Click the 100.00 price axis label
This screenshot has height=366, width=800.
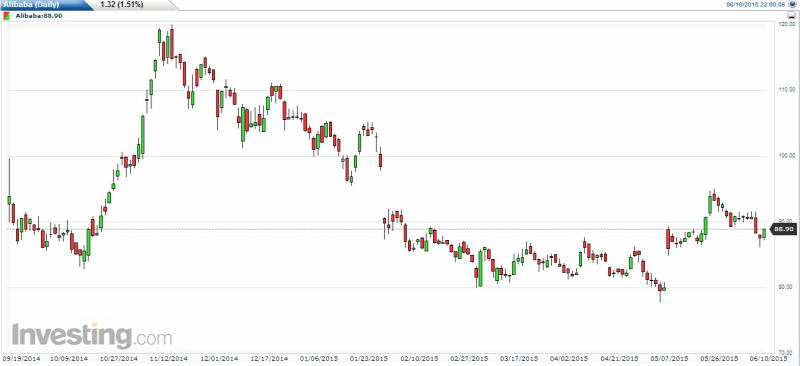pyautogui.click(x=786, y=156)
